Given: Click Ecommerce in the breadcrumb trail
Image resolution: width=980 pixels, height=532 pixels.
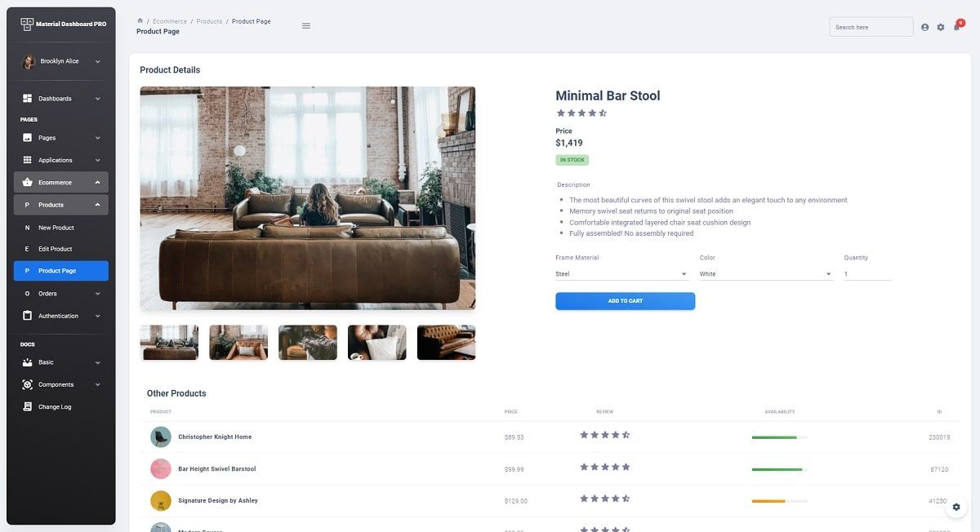Looking at the screenshot, I should click(x=169, y=21).
